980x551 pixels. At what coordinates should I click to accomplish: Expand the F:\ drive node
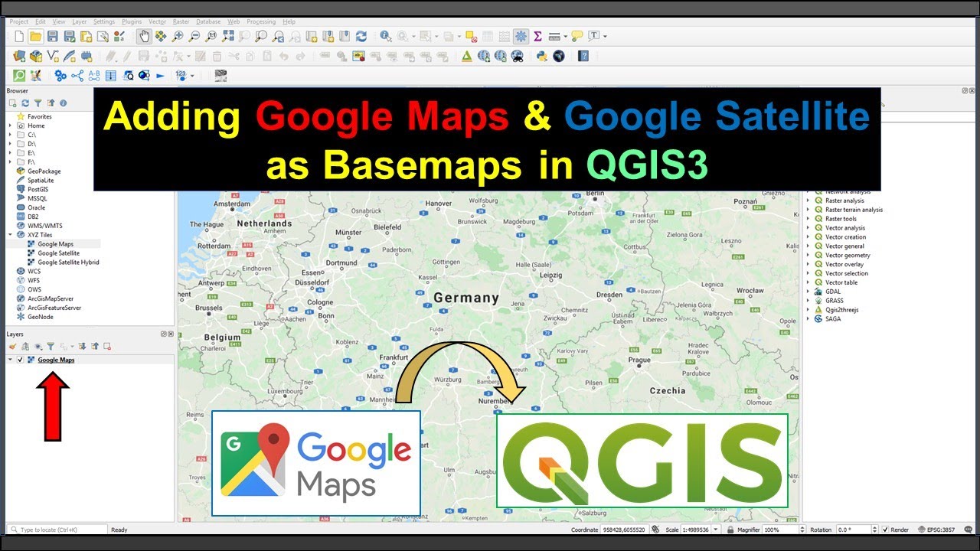coord(11,162)
